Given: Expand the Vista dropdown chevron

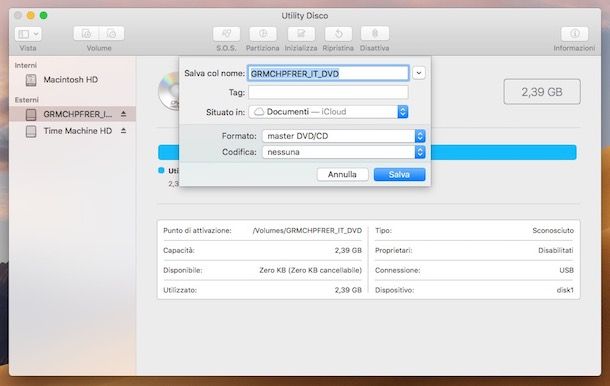Looking at the screenshot, I should tap(36, 34).
